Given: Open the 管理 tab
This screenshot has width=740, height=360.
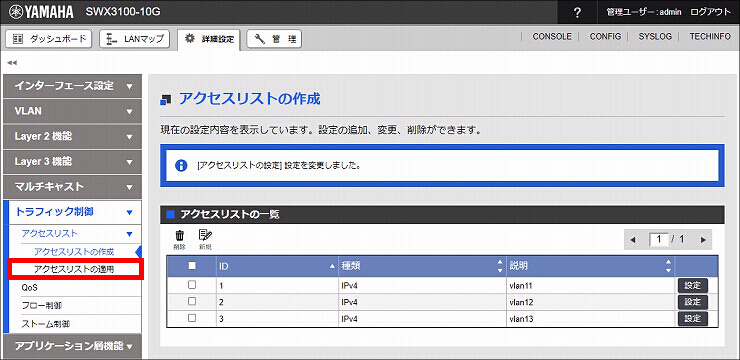Looking at the screenshot, I should (274, 39).
